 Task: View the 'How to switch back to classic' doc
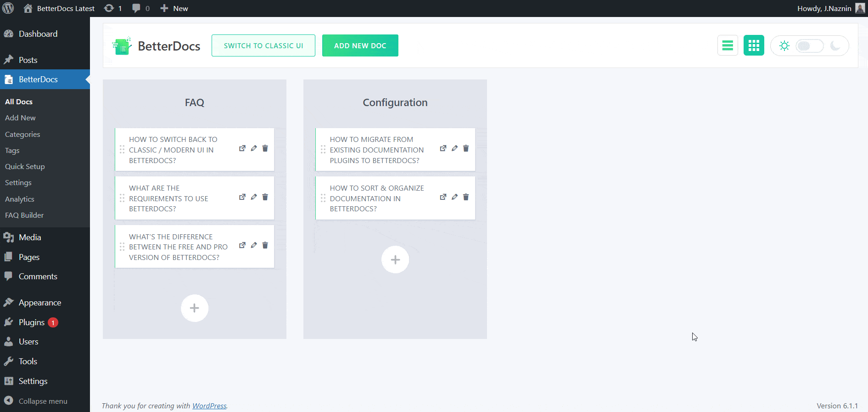tap(242, 148)
